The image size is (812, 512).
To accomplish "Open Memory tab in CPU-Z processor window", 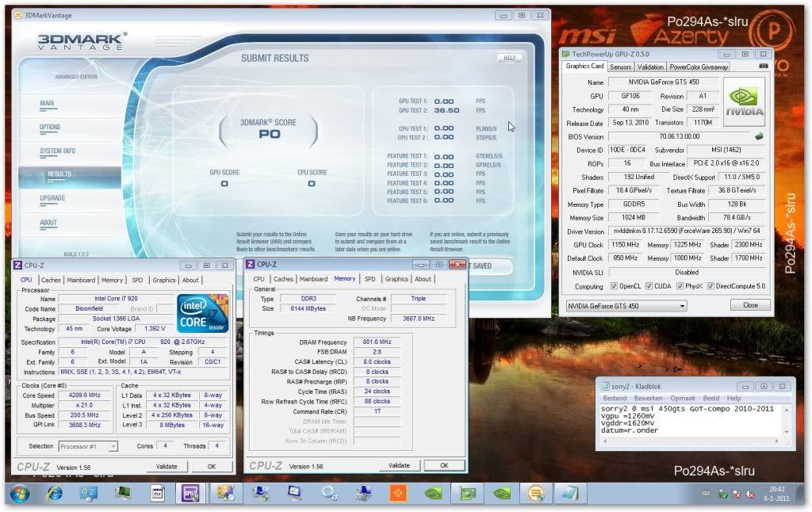I will 112,280.
